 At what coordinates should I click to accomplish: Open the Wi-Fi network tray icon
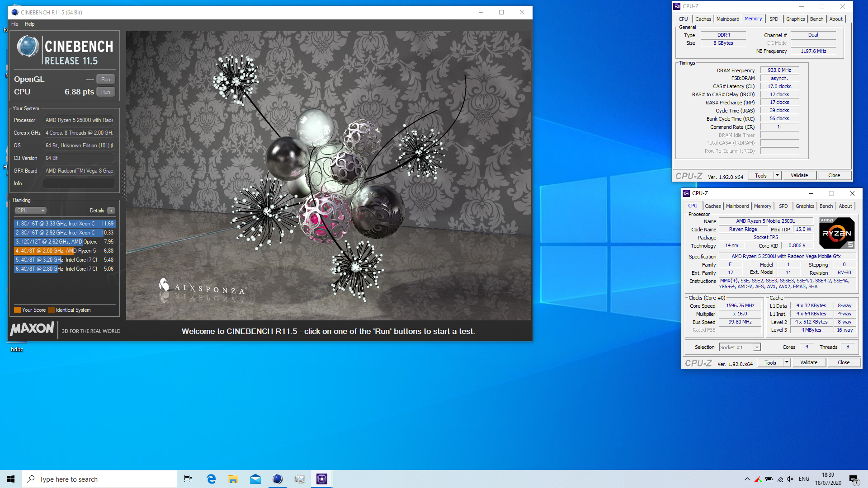pos(780,479)
